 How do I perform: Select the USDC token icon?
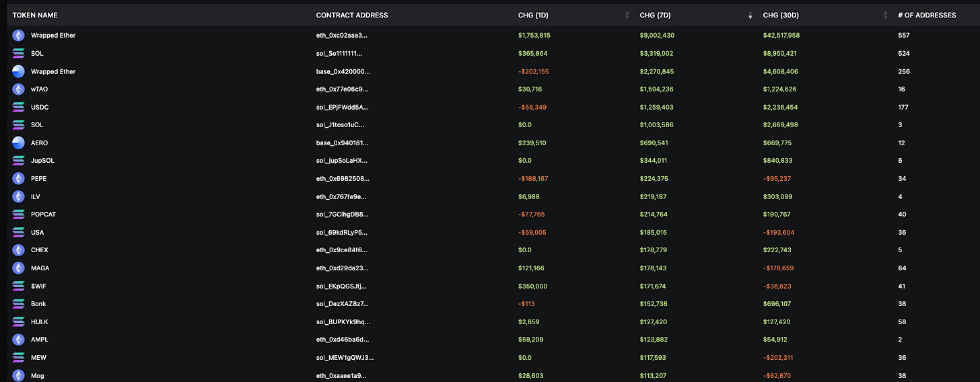tap(18, 107)
